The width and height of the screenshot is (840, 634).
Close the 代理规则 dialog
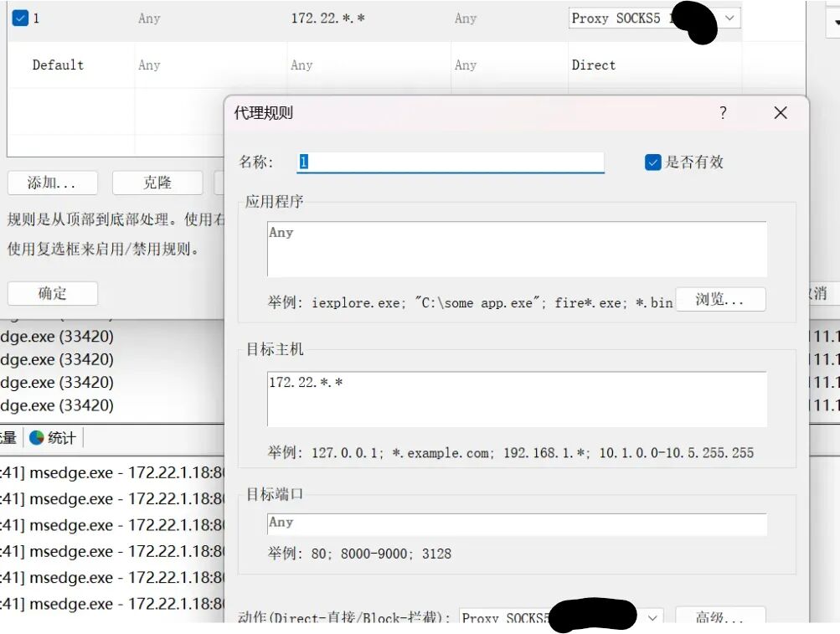pyautogui.click(x=781, y=112)
